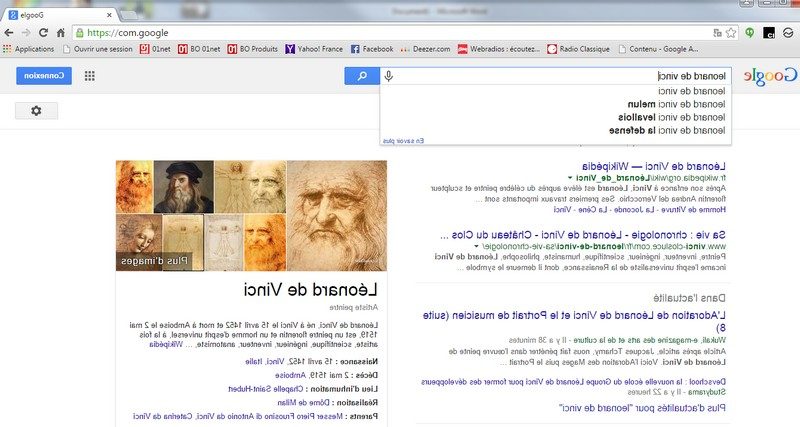
Task: Click 'En savoir plus' under suggestions
Action: coord(403,141)
